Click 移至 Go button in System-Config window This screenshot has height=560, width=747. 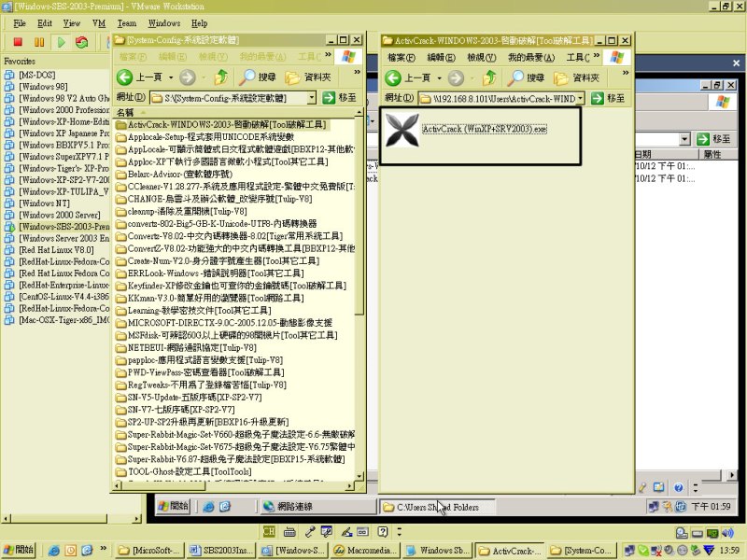[x=339, y=98]
